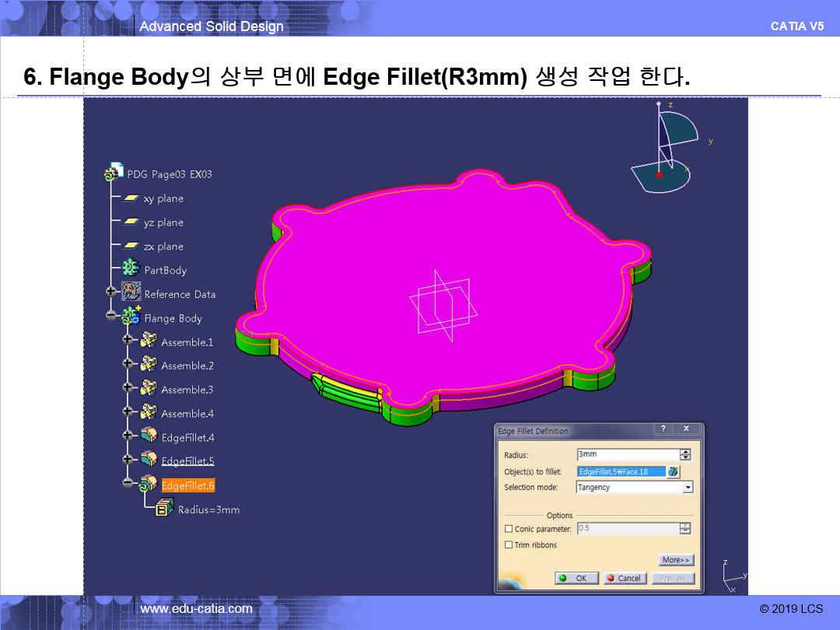Click OK in Edge Fillet Definition
The image size is (840, 630).
[x=576, y=578]
